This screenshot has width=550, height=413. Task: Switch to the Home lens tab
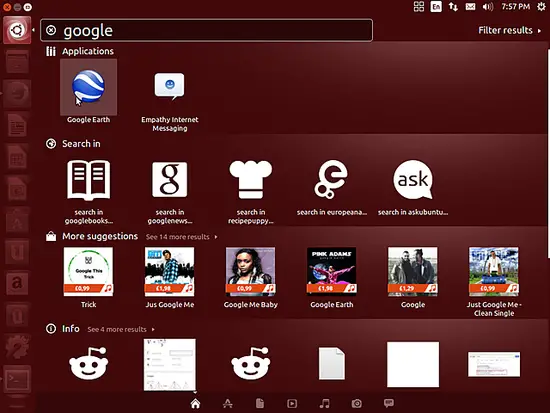click(195, 404)
